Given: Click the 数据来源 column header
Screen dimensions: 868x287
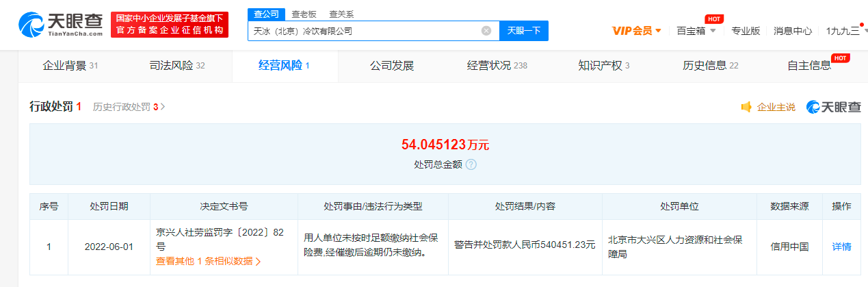Looking at the screenshot, I should point(789,206).
